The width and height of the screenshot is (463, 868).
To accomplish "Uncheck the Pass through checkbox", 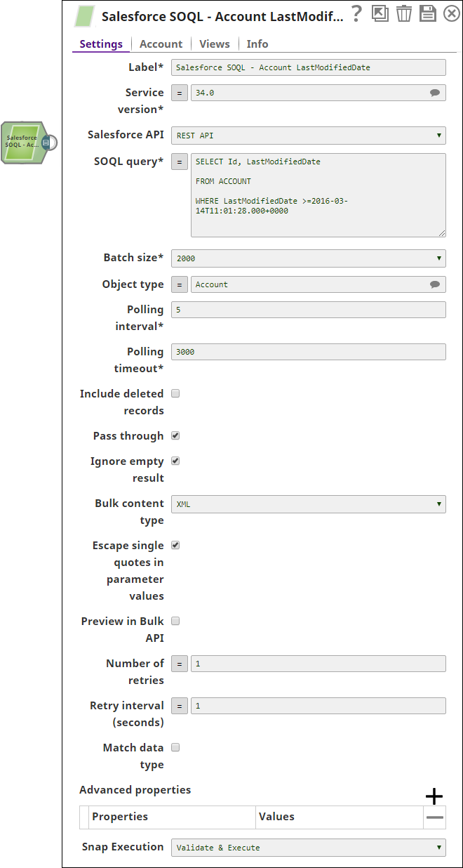I will [175, 435].
